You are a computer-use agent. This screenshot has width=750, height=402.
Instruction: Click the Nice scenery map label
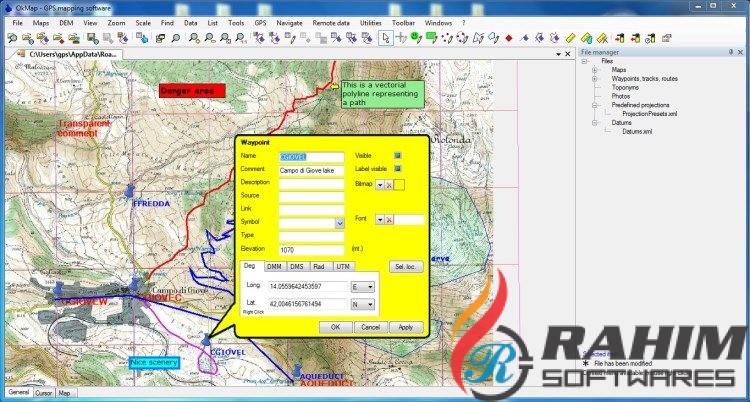coord(154,363)
